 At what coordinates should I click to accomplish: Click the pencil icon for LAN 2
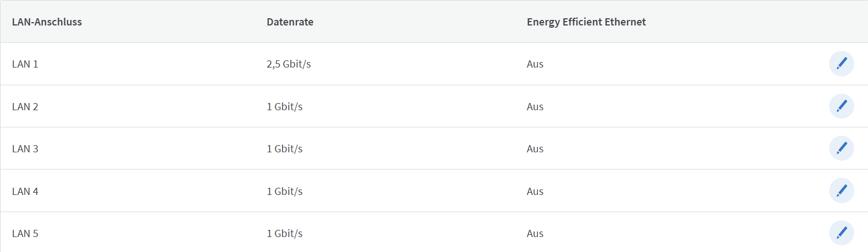click(841, 106)
